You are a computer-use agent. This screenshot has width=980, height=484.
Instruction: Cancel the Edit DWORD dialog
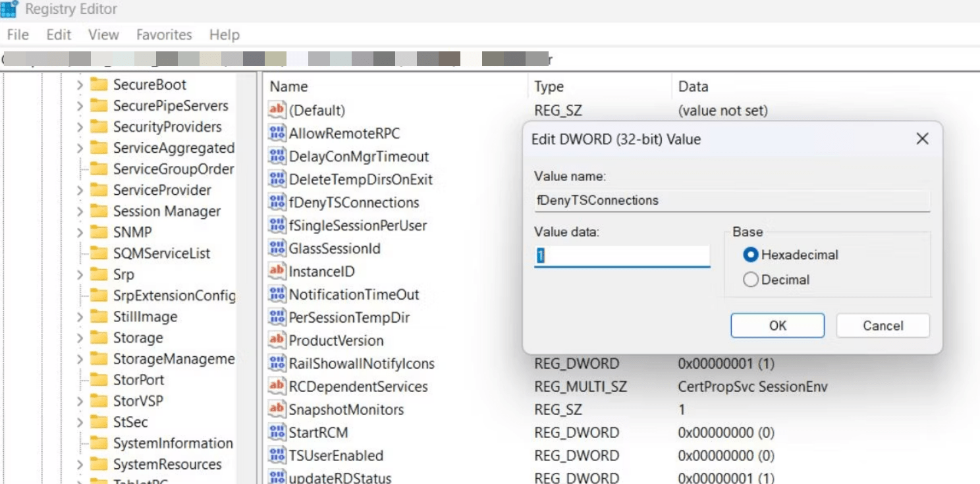click(x=883, y=325)
